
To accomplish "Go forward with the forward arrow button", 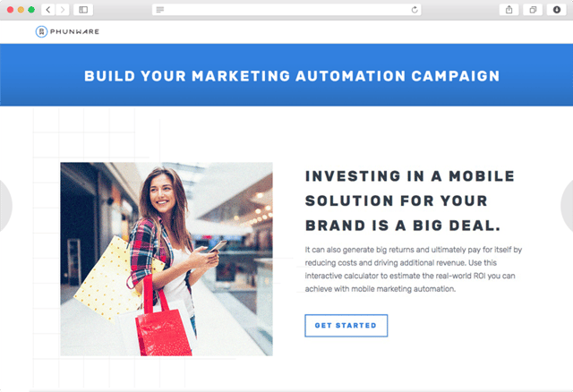I will [x=63, y=10].
